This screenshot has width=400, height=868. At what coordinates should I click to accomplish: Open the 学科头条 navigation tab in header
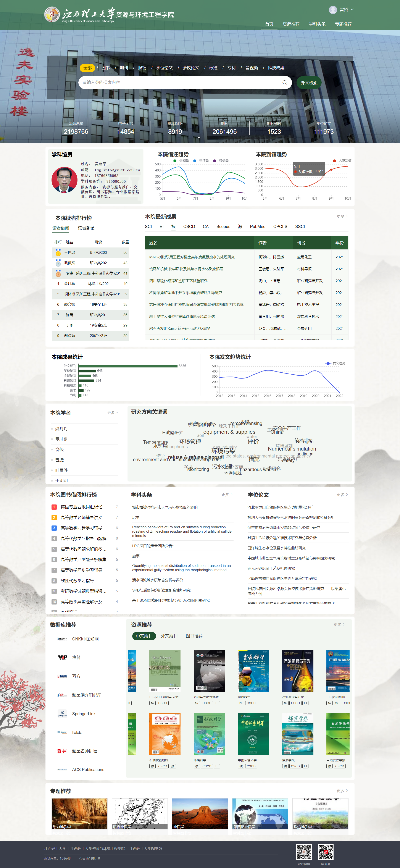(317, 24)
